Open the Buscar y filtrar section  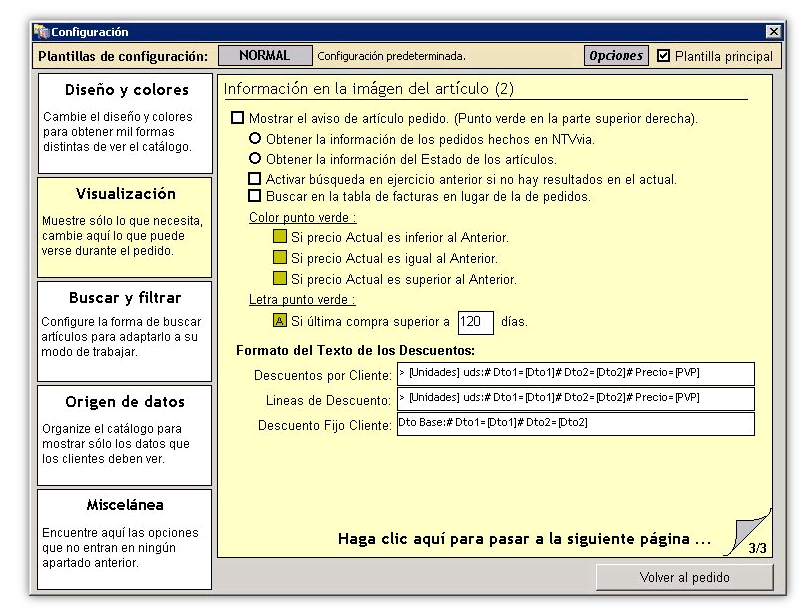click(x=124, y=331)
